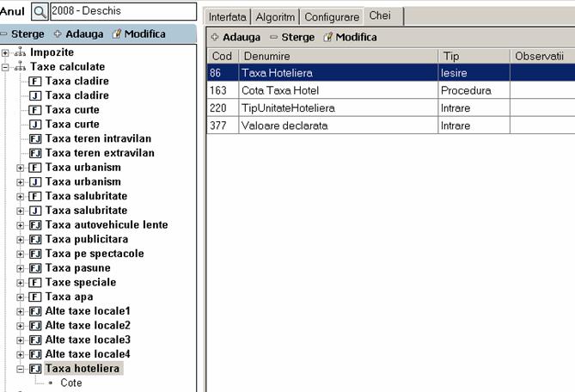Switch to the Algoritm tab
Screen dimensions: 575x392
(275, 16)
